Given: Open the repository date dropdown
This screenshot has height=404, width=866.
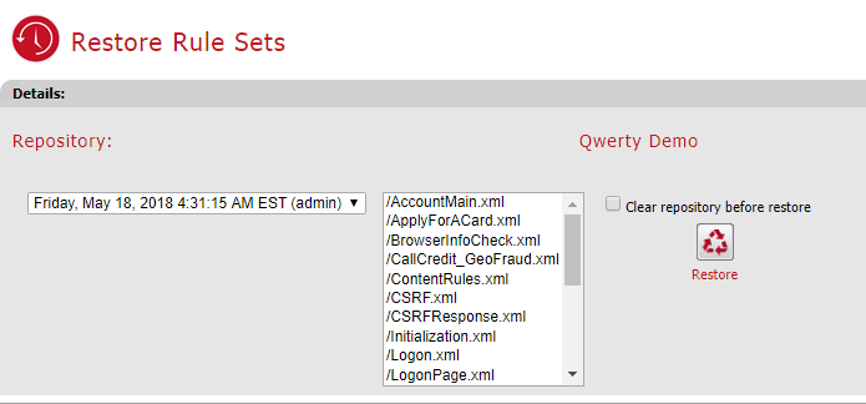Looking at the screenshot, I should (197, 203).
